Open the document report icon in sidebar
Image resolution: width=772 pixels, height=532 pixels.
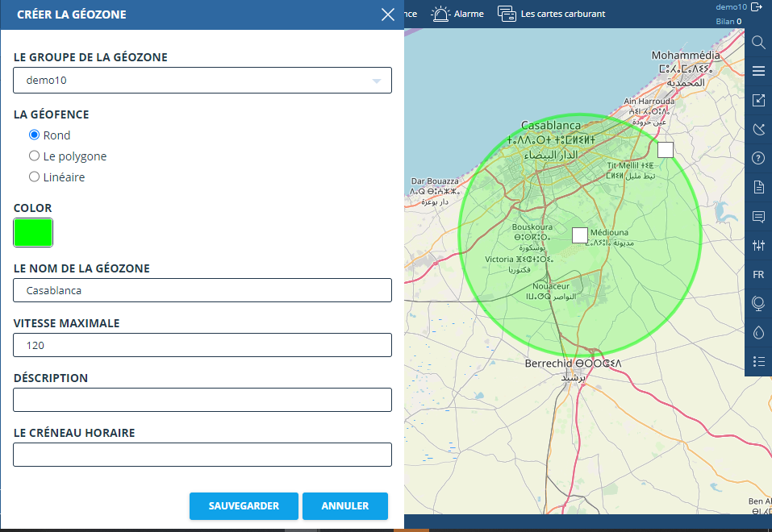[758, 187]
